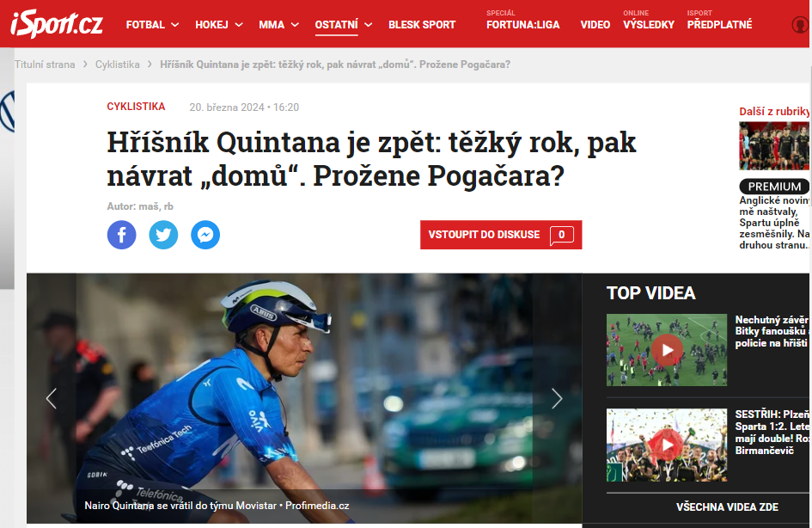Go to Cyklistika breadcrumb link
Screen dimensions: 812x528
(x=118, y=64)
